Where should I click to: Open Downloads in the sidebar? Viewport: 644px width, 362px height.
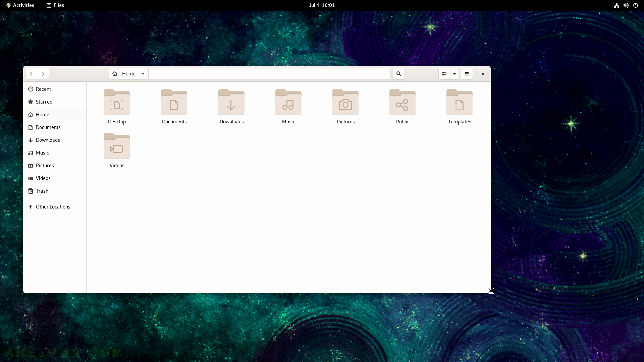click(x=55, y=140)
